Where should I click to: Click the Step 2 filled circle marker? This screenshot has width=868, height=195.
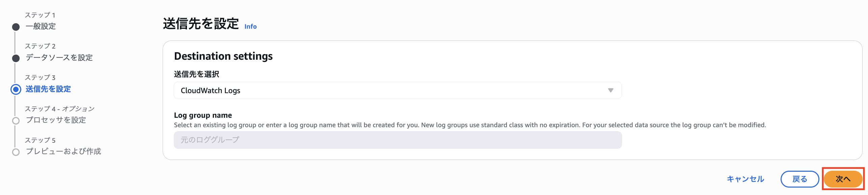16,58
